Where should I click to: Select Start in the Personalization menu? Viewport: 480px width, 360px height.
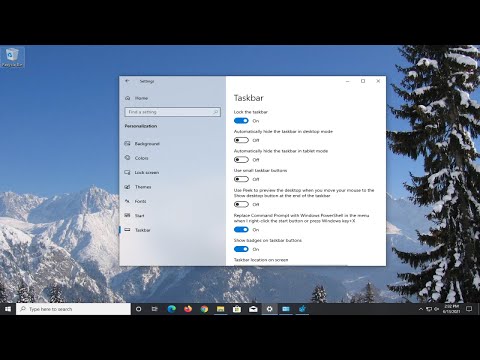172,215
